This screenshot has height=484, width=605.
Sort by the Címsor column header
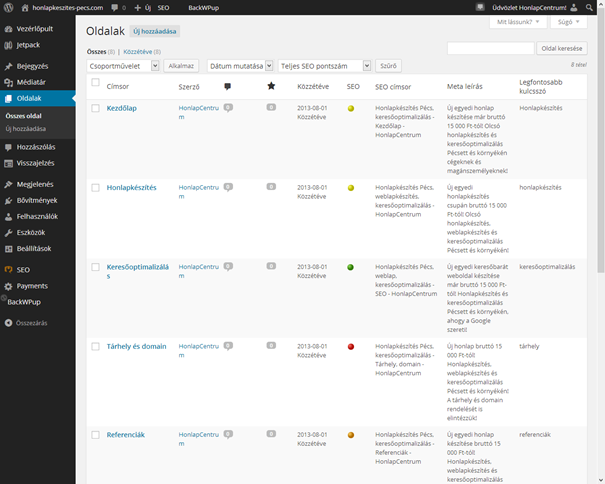tap(118, 86)
